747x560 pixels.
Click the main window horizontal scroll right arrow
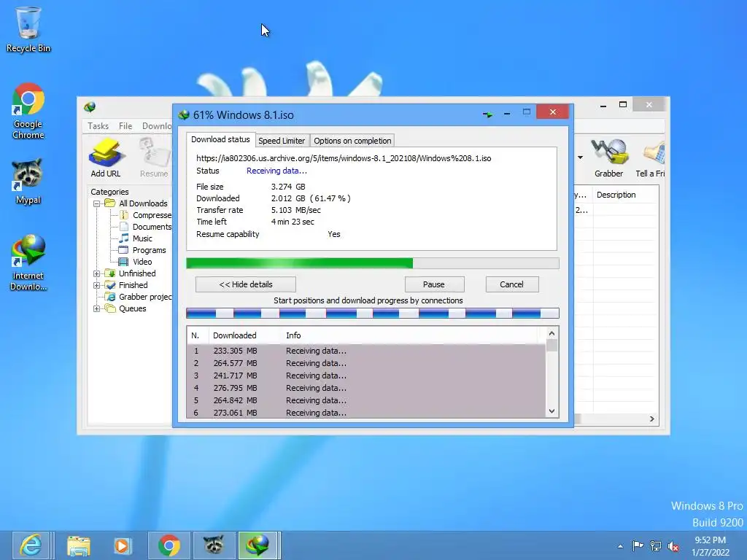coord(651,419)
